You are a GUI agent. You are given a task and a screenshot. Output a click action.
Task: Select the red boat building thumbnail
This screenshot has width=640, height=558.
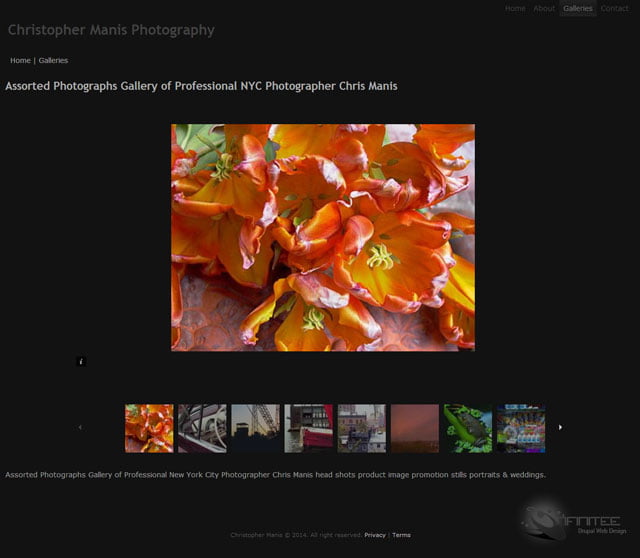click(308, 428)
